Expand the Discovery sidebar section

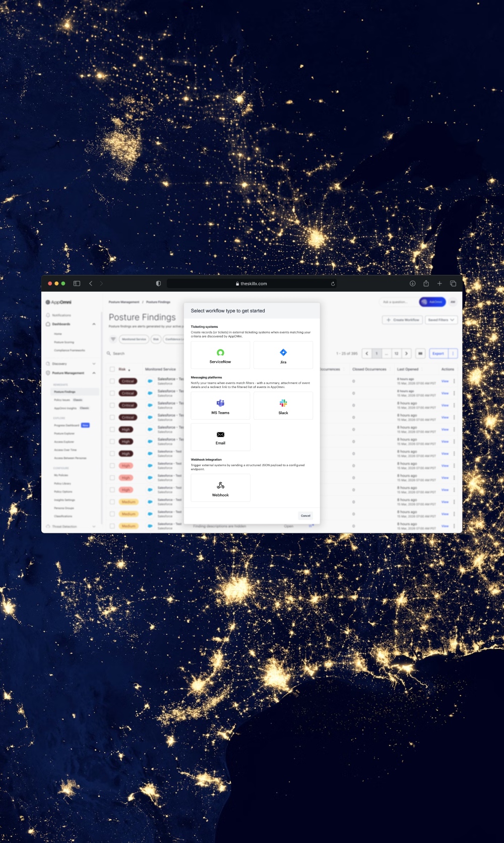[94, 364]
